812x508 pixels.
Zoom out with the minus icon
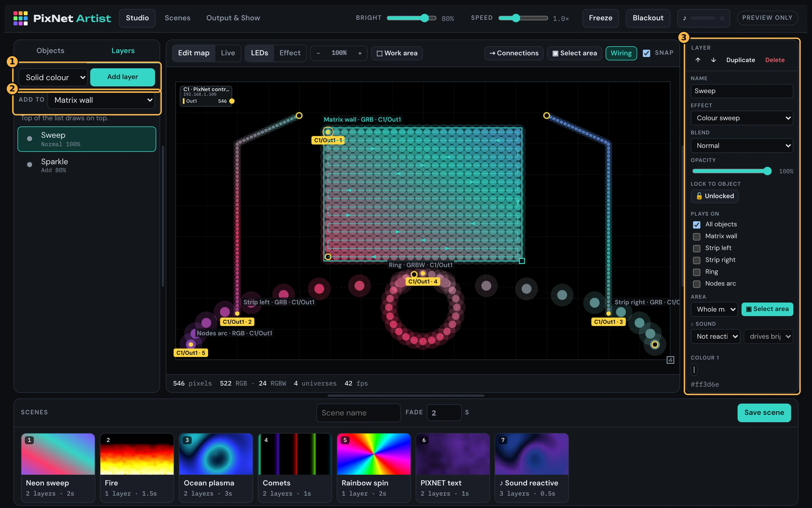318,53
